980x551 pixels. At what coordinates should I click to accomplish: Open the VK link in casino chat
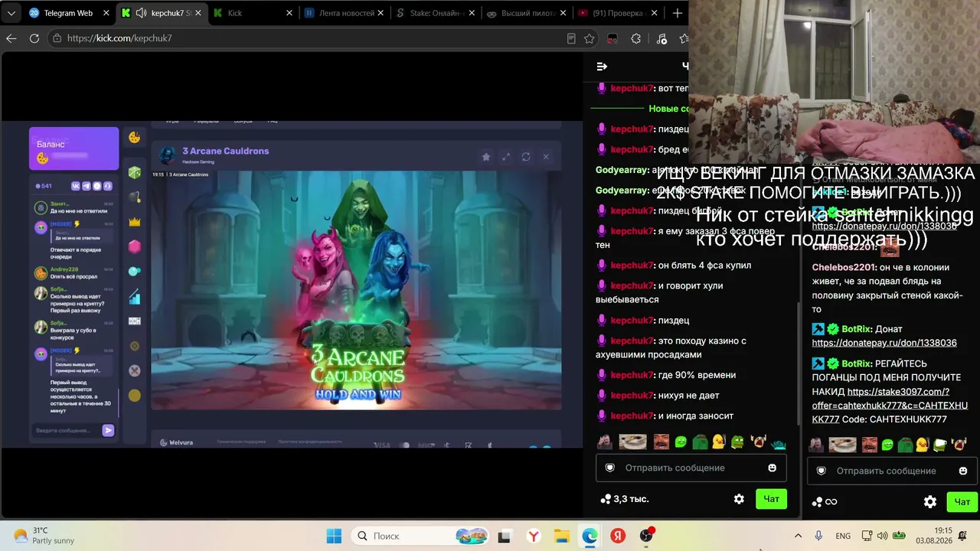76,186
